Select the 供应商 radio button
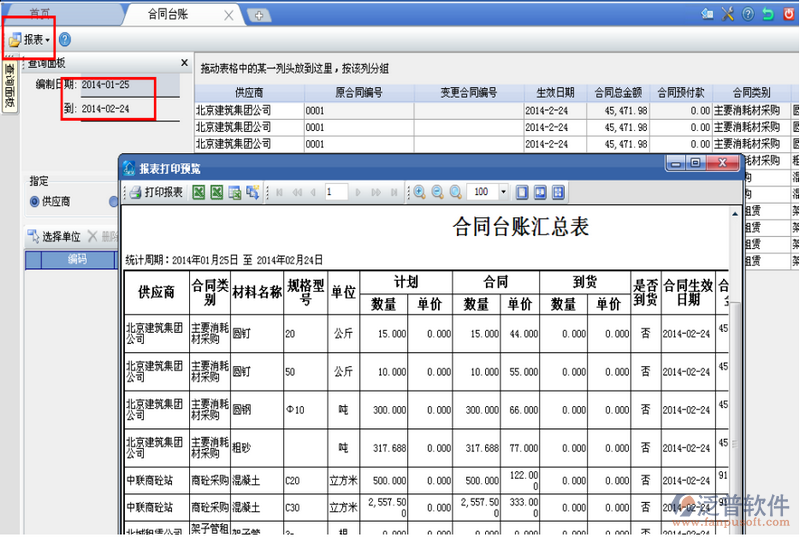This screenshot has width=800, height=538. click(35, 202)
